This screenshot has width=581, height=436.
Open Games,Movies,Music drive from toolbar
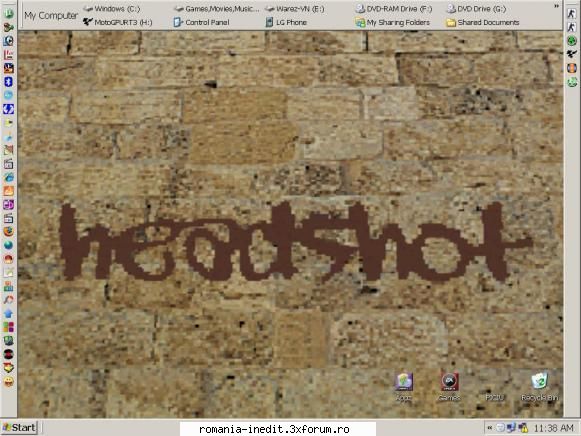[x=216, y=9]
